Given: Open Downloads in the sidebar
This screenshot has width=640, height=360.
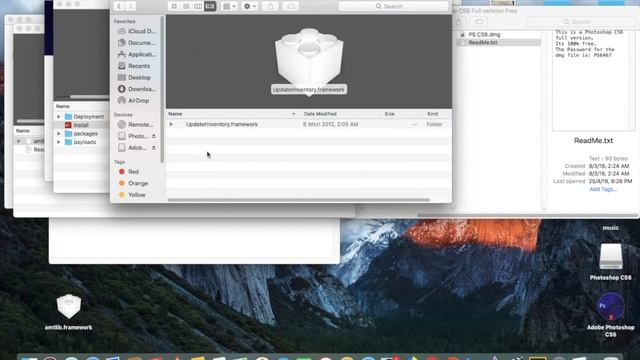Looking at the screenshot, I should coord(137,89).
